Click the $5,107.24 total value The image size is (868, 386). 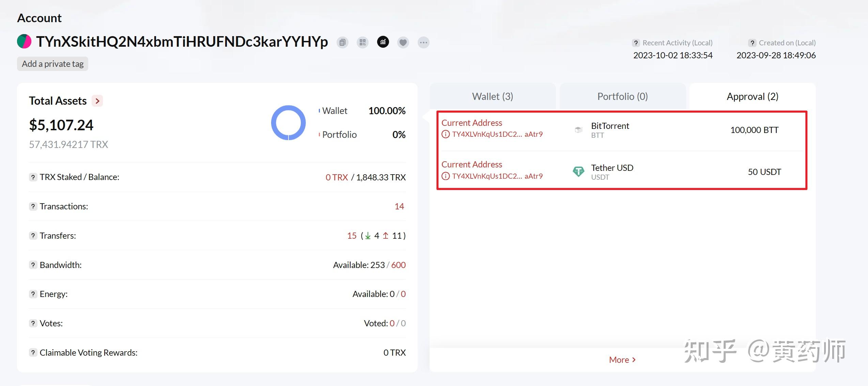click(x=61, y=125)
